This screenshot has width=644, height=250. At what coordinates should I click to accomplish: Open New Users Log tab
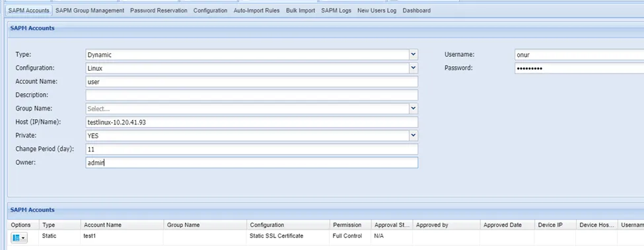376,11
